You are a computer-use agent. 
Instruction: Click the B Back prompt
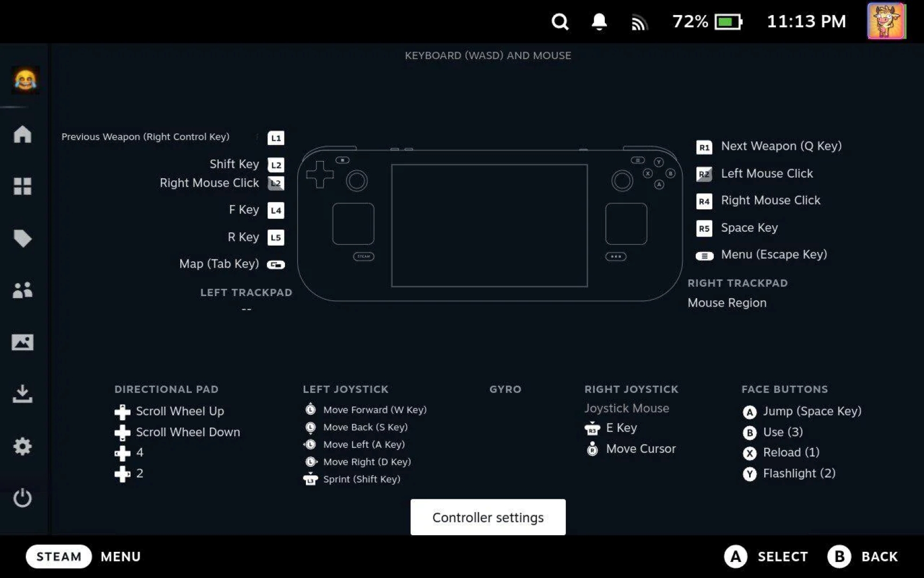tap(863, 557)
